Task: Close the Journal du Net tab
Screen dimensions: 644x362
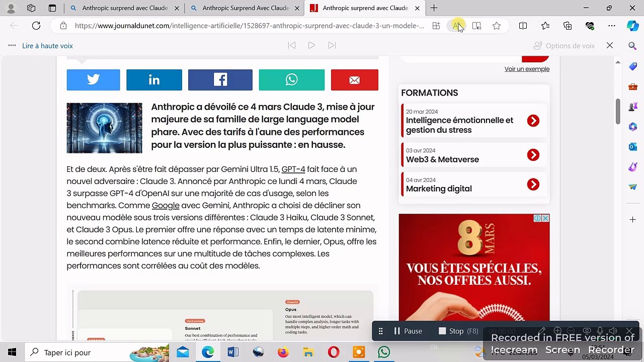Action: click(x=417, y=8)
